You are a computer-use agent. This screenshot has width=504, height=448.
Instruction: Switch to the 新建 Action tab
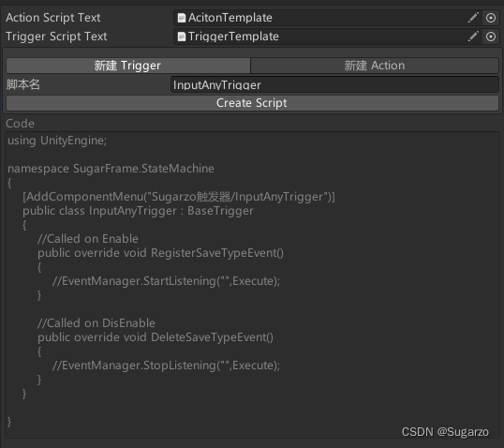(375, 66)
